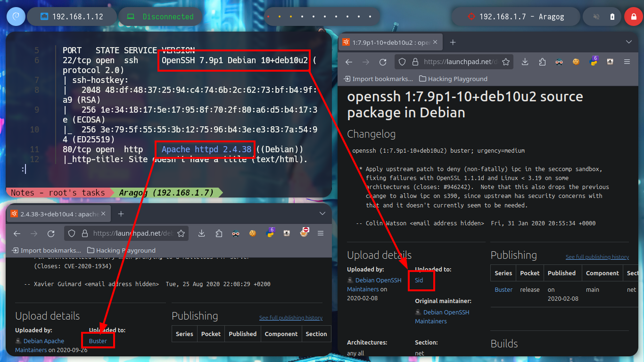Open the Buster link under Uploaded to
The image size is (644, 362).
point(98,341)
